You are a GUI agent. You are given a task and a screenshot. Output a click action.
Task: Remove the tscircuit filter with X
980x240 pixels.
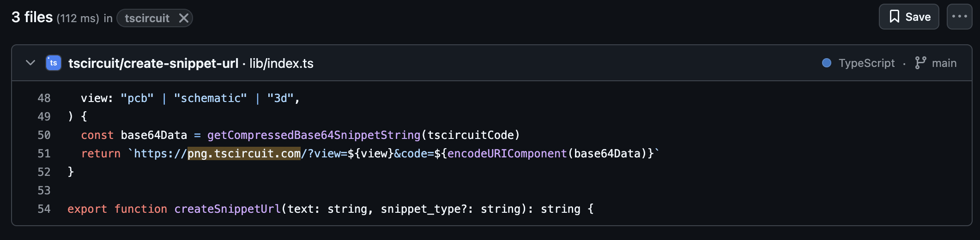(x=183, y=18)
